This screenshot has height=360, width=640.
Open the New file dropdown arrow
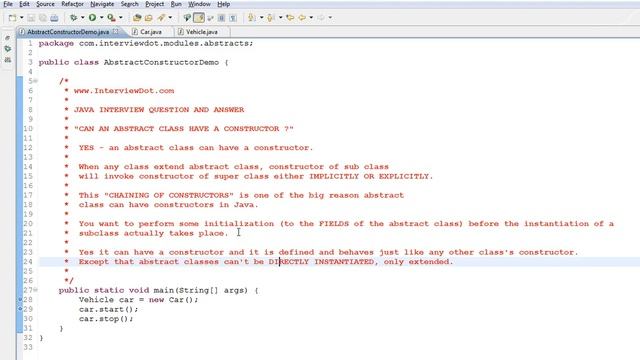22,18
